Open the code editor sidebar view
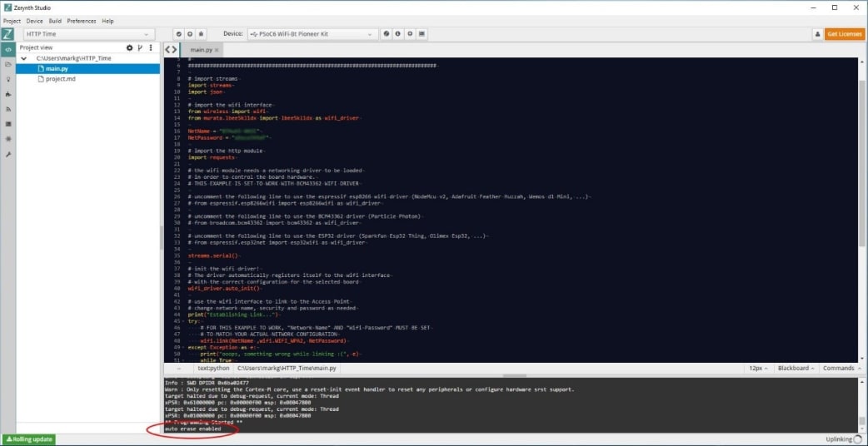The image size is (868, 446). point(7,49)
